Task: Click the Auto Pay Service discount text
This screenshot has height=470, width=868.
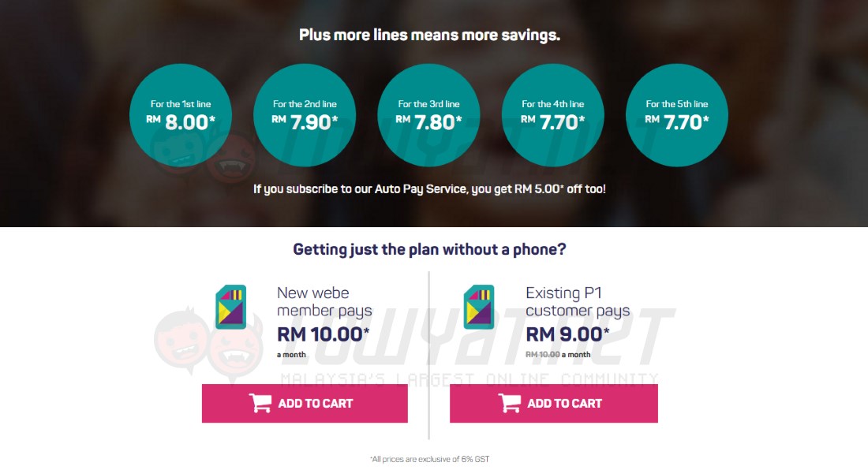Action: click(429, 189)
